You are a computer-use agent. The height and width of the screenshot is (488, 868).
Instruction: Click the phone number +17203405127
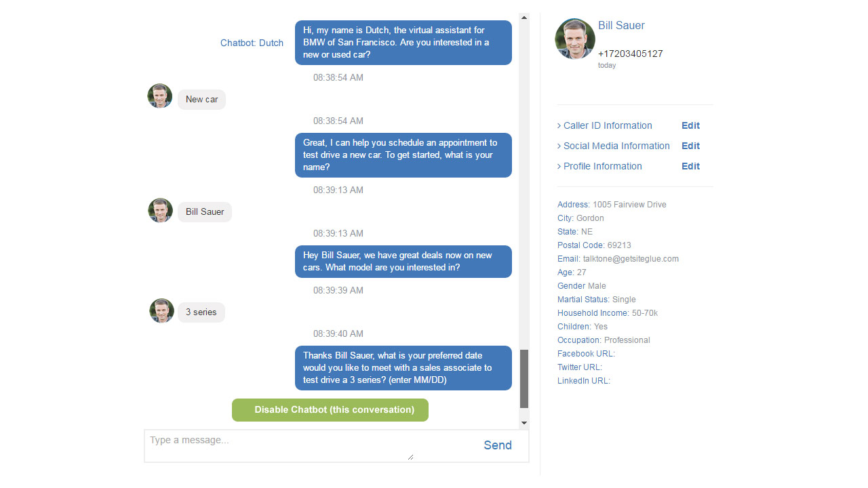click(x=630, y=54)
